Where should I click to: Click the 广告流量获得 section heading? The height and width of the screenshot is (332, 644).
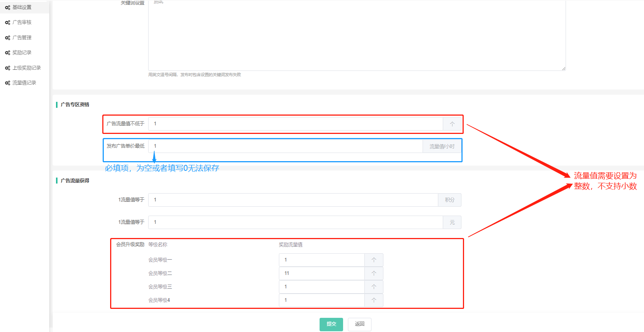75,181
